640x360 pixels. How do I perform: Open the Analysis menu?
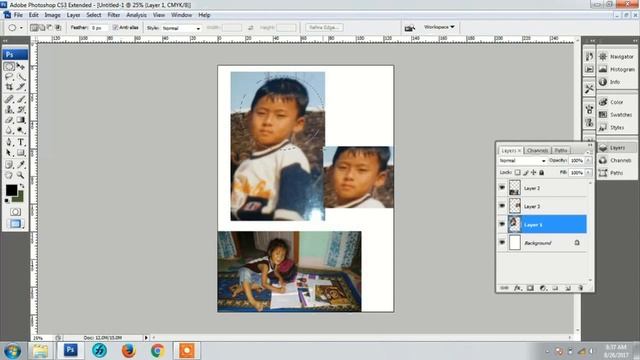tap(136, 15)
